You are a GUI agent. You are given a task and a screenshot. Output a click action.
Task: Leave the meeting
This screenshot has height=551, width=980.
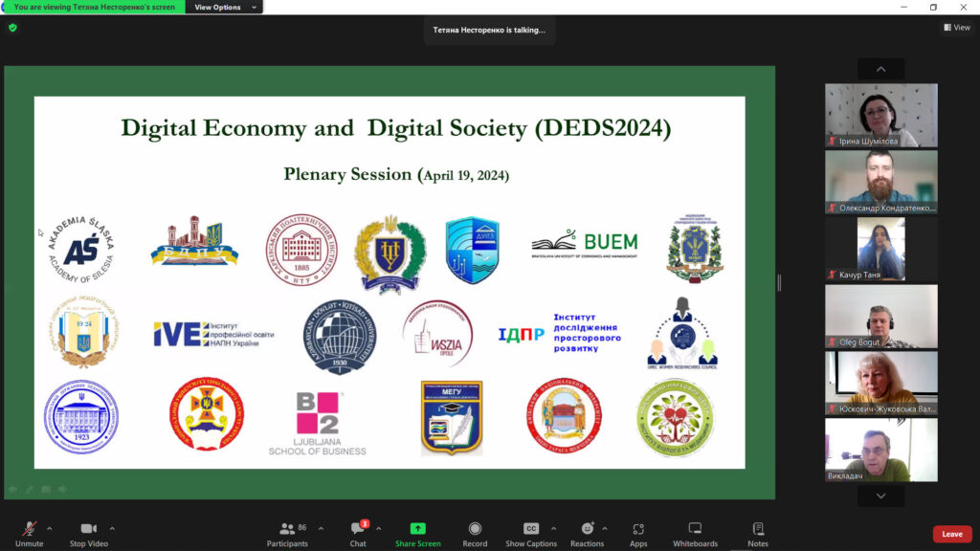(x=951, y=534)
